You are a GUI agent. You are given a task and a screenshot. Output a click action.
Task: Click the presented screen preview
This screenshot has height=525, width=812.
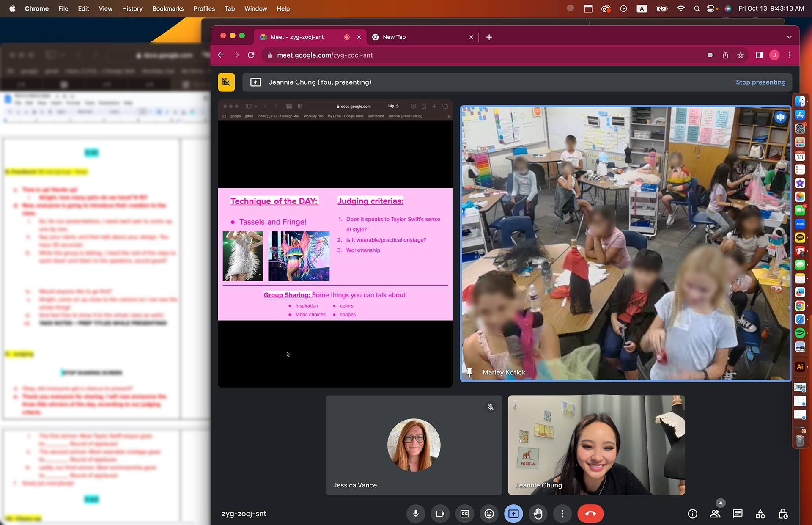[335, 243]
